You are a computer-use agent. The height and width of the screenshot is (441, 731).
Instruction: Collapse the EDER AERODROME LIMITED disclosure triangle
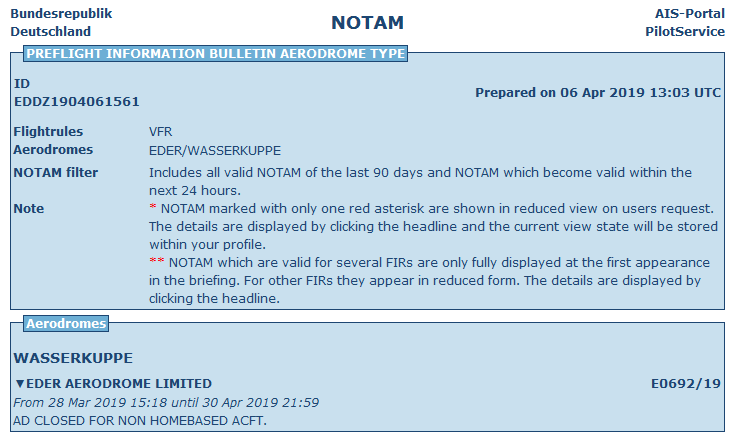coord(19,384)
